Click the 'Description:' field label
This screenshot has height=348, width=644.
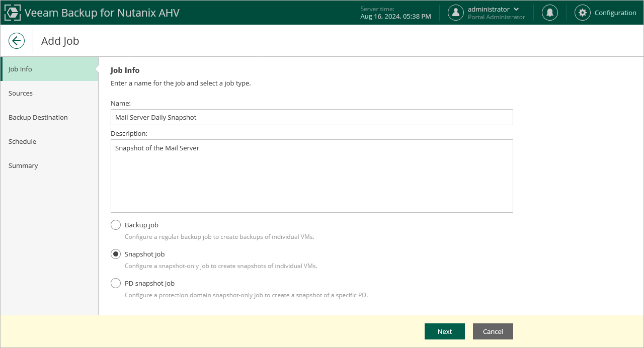tap(129, 133)
